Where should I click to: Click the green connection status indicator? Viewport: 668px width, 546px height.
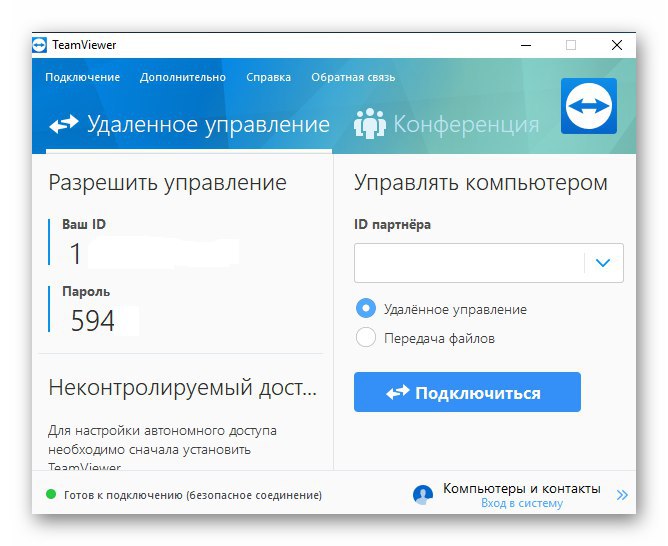tap(51, 494)
